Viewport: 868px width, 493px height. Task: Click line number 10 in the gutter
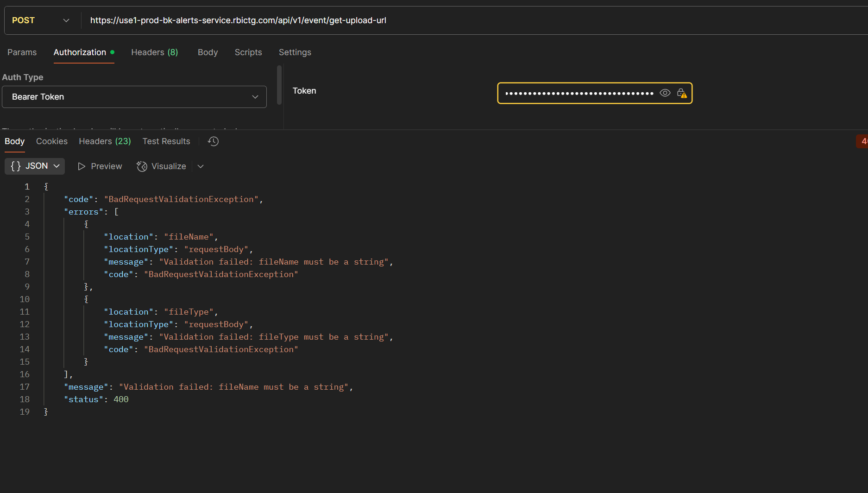click(x=25, y=299)
